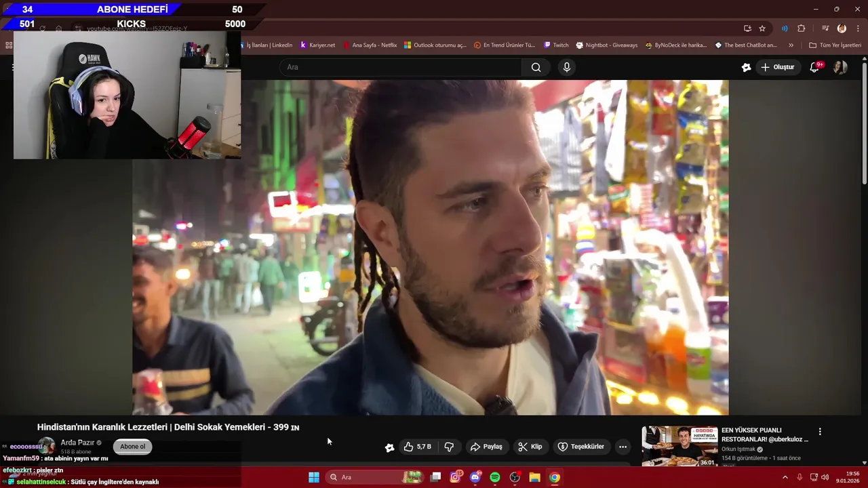The image size is (868, 488).
Task: Open the En Trend Ürünler bookmark
Action: (505, 45)
